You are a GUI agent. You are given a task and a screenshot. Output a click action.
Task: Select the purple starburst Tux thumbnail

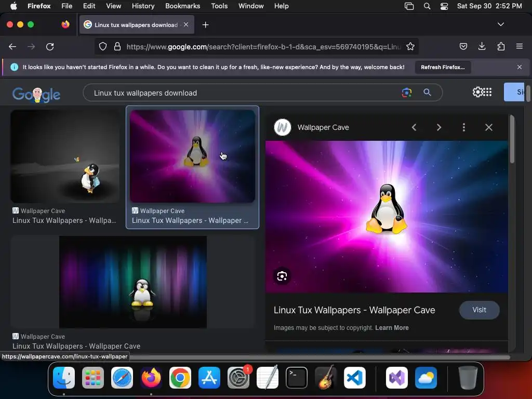[192, 156]
